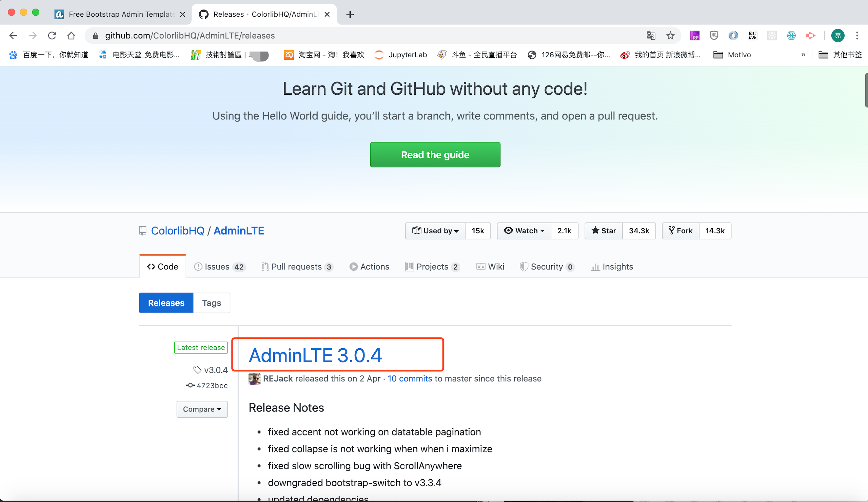Open the Insights tab
This screenshot has width=868, height=502.
[x=612, y=266]
